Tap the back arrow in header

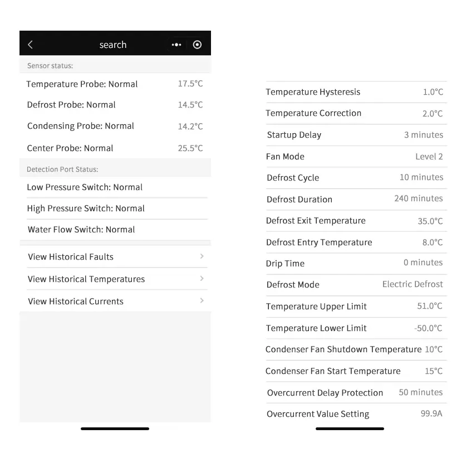(30, 45)
